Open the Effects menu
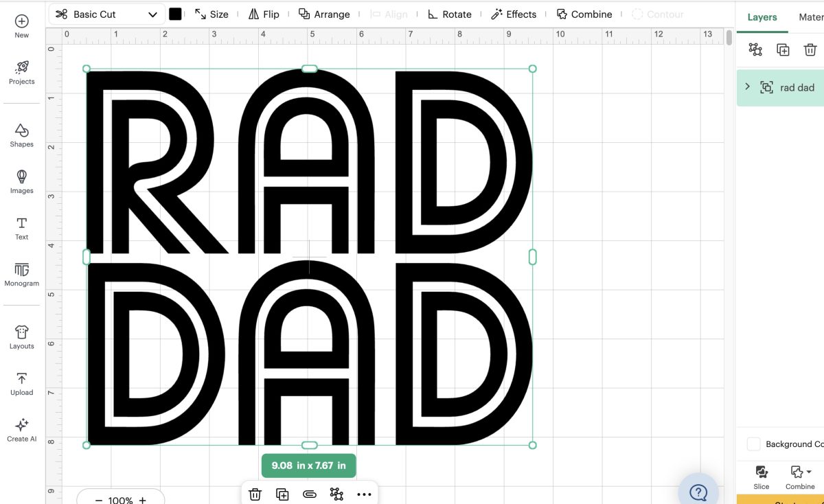 click(514, 14)
